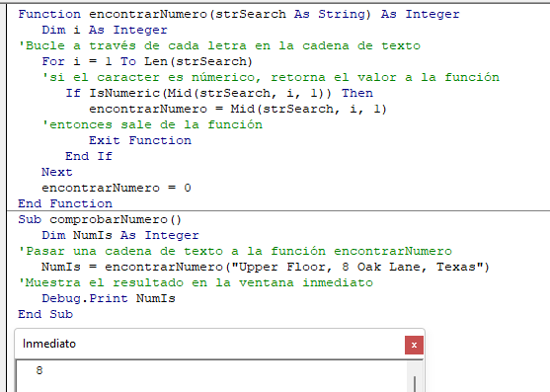Click the Dim NumIs As Integer declaration
Screen dimensions: 550x392
pyautogui.click(x=120, y=235)
